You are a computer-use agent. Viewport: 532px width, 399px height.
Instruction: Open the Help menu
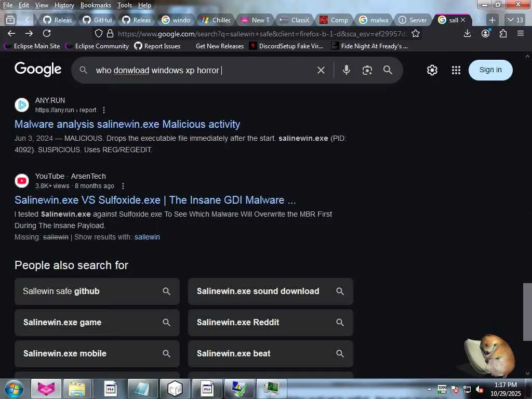144,5
